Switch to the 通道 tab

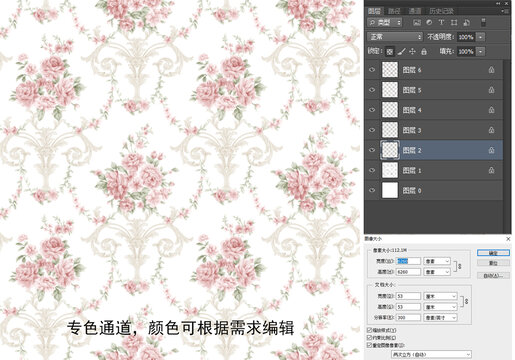[415, 11]
